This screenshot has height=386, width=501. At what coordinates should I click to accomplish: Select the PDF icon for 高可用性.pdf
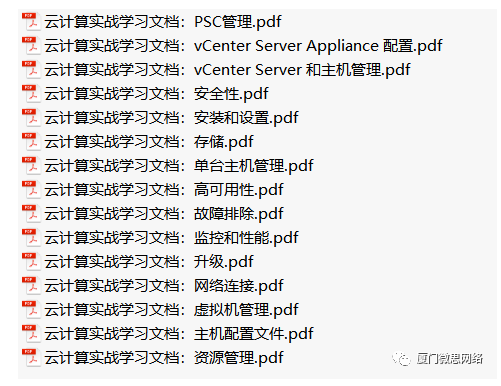[31, 190]
